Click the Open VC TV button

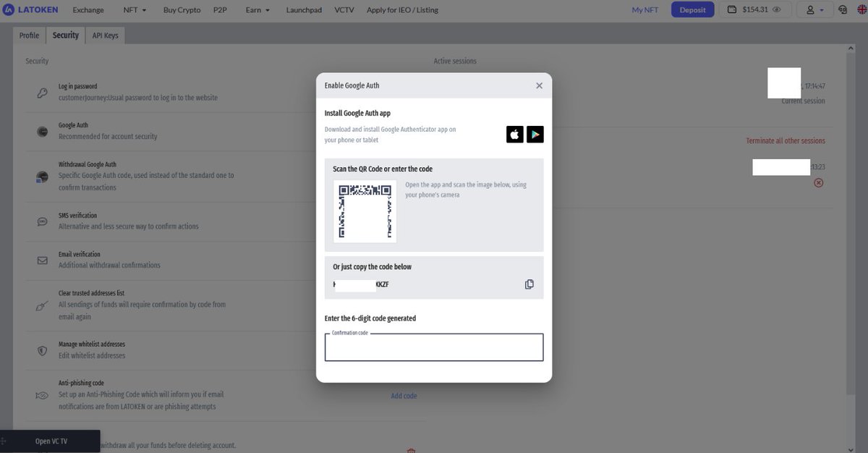coord(51,441)
